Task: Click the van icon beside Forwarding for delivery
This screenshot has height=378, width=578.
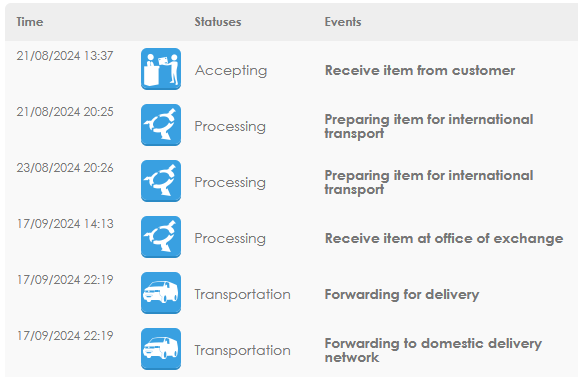Action: point(161,293)
